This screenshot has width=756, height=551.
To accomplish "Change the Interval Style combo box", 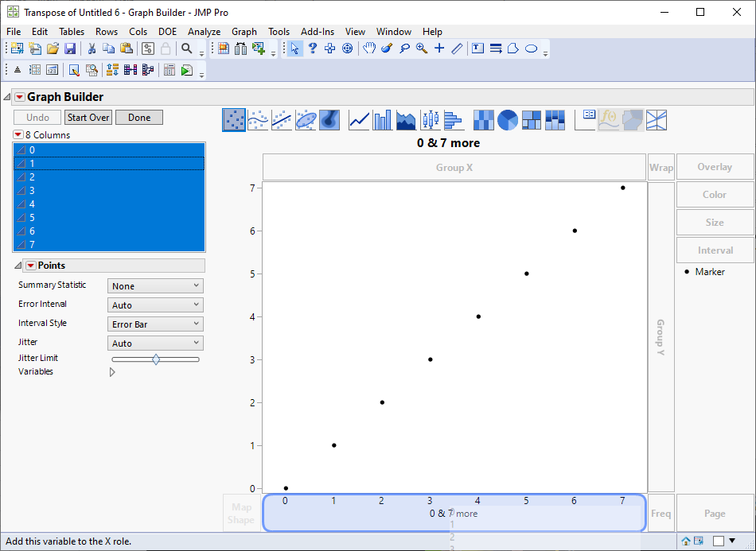I will click(154, 323).
